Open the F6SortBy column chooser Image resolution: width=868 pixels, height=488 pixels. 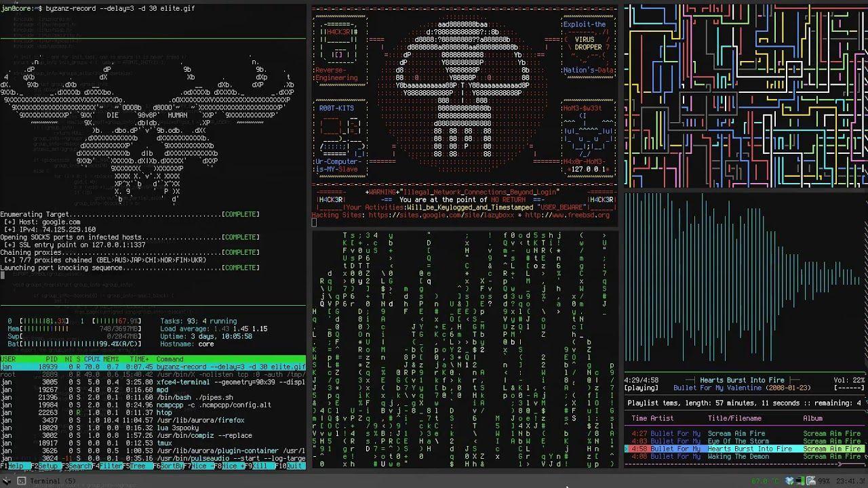point(170,467)
